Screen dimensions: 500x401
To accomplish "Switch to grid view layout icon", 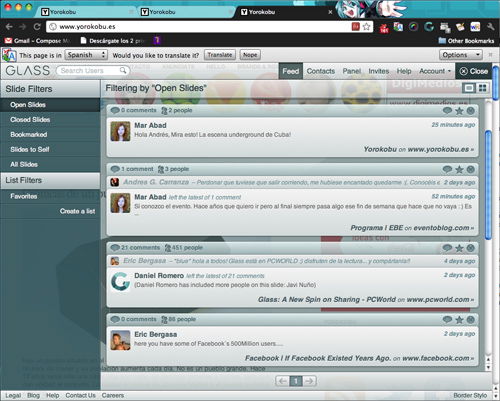I will click(482, 88).
